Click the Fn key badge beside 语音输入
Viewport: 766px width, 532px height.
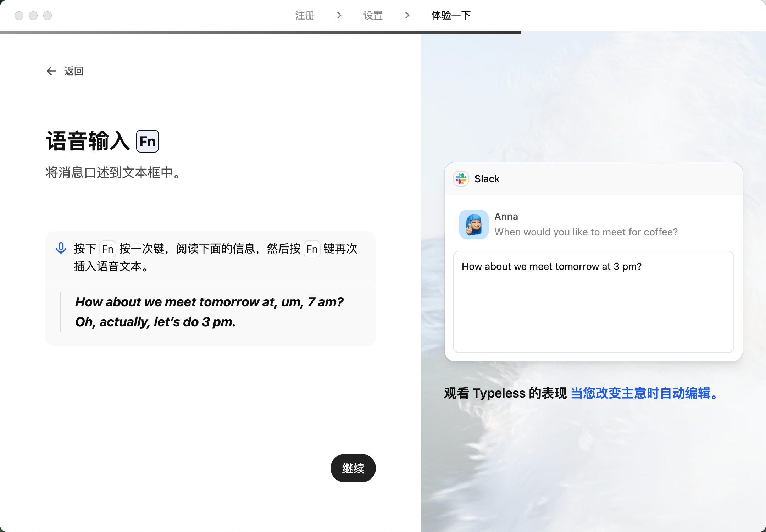(148, 141)
